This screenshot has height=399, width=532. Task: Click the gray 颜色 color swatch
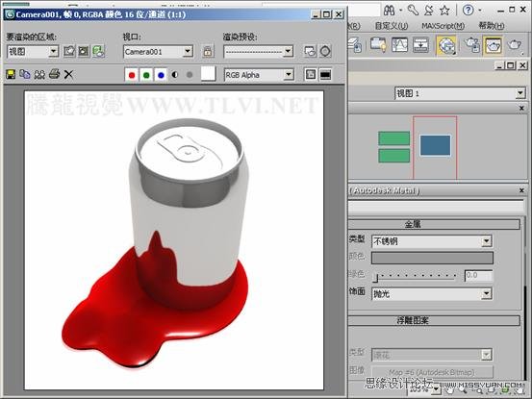432,258
